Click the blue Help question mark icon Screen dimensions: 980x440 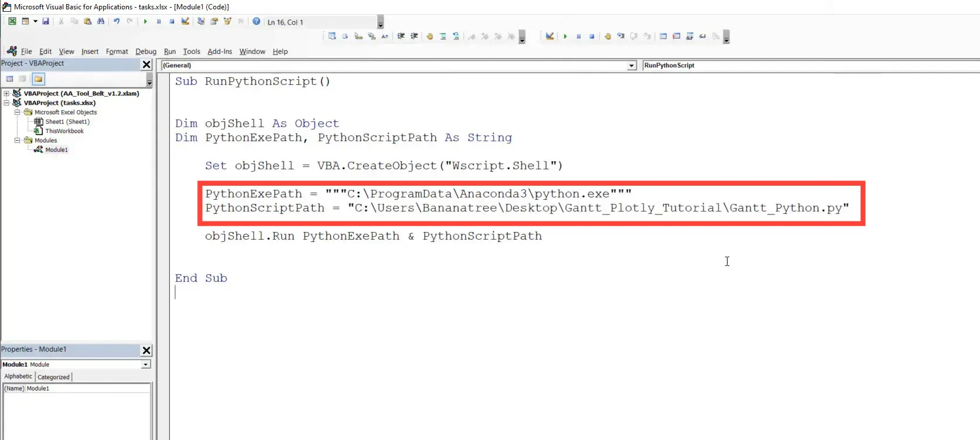(x=256, y=21)
